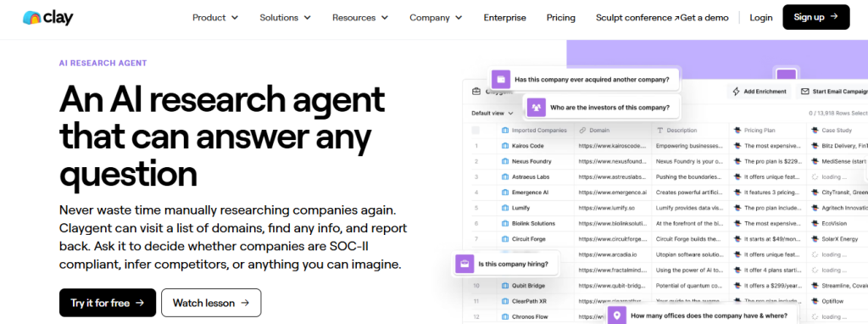Click the 'SolarX Energy' case study cell
Viewport: 868px width, 324px height.
tap(837, 238)
